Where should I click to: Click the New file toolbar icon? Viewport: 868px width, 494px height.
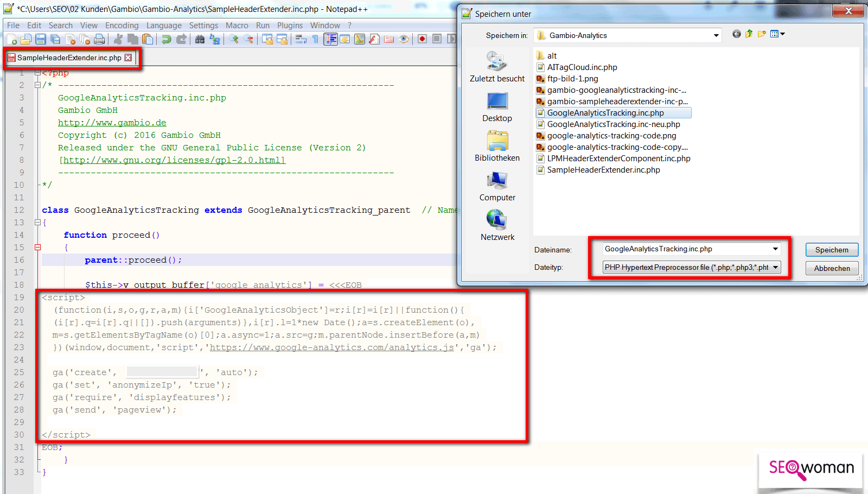coord(11,39)
